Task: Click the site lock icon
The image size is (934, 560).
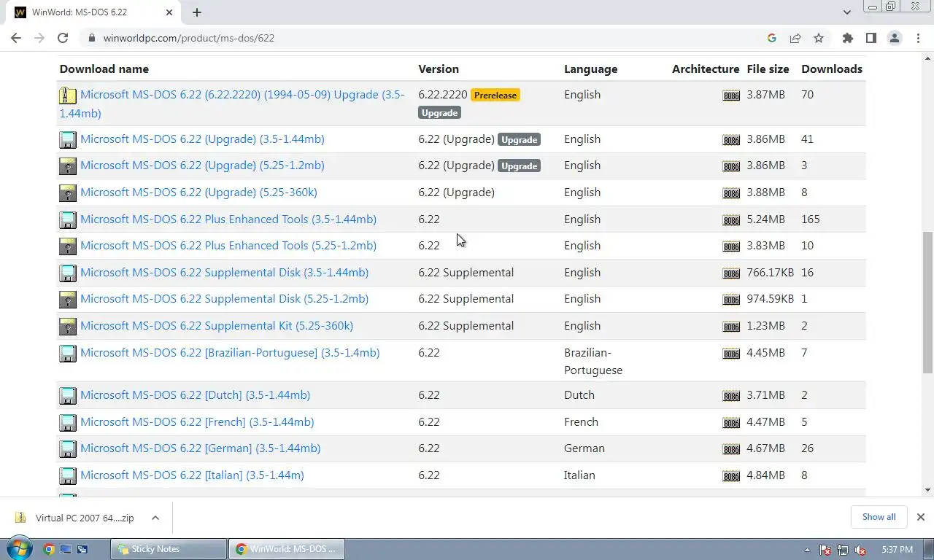Action: click(x=91, y=38)
